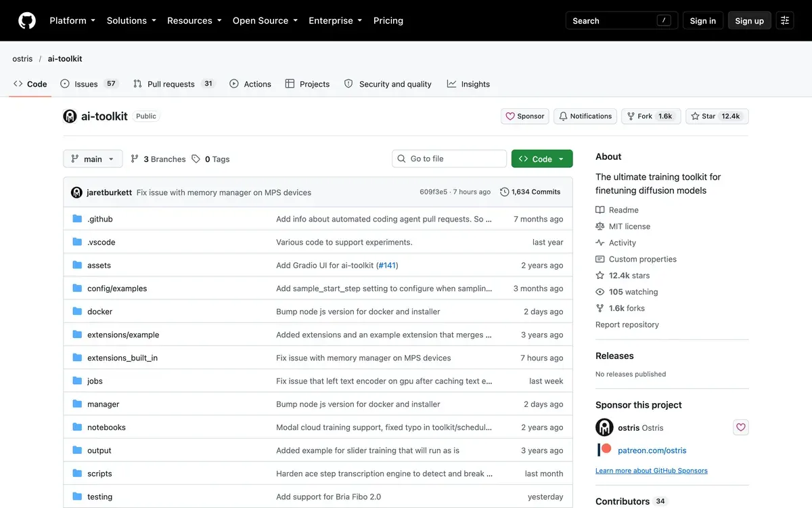The height and width of the screenshot is (508, 812).
Task: Click the stars icon in About
Action: (600, 276)
